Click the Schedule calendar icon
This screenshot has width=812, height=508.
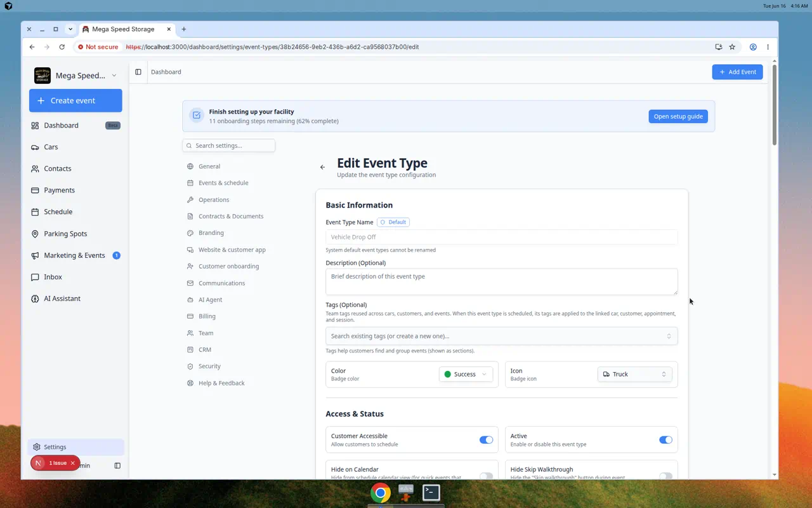[35, 212]
